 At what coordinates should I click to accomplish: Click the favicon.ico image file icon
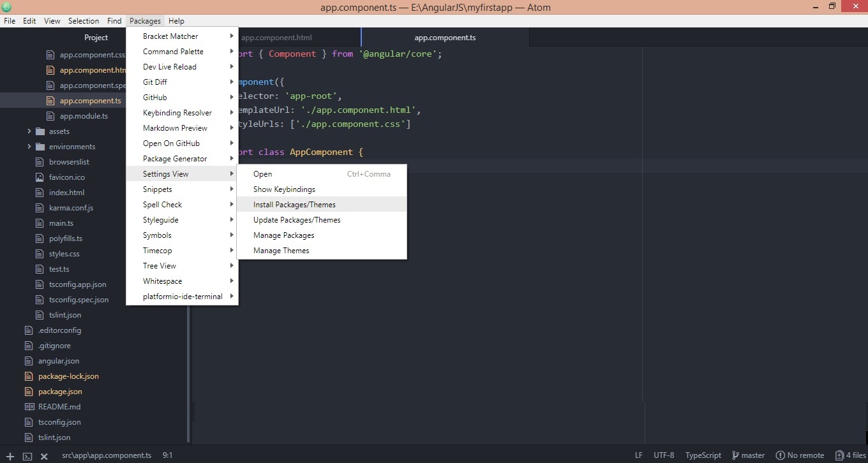tap(40, 177)
